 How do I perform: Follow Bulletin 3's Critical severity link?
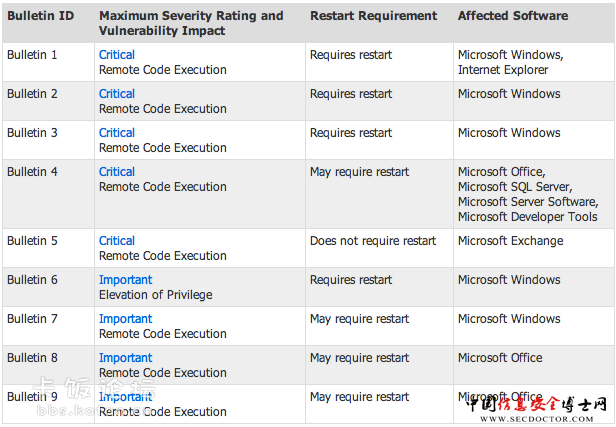(x=117, y=133)
